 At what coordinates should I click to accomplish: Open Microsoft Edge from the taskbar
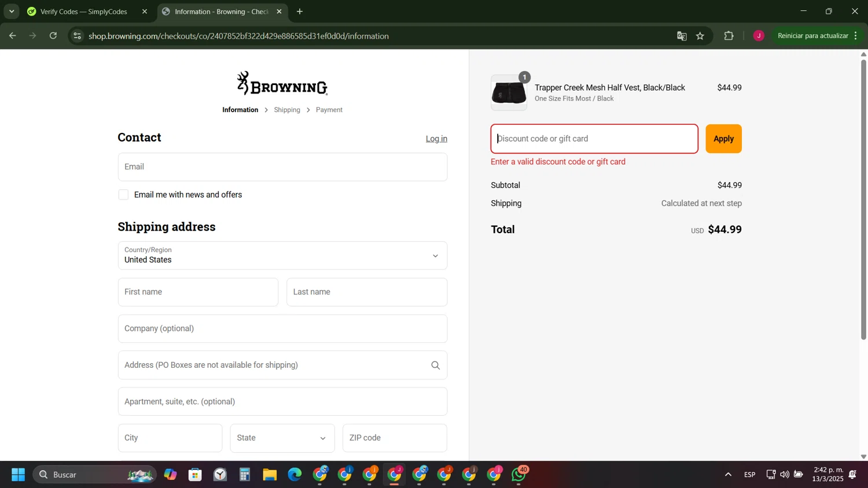point(295,475)
